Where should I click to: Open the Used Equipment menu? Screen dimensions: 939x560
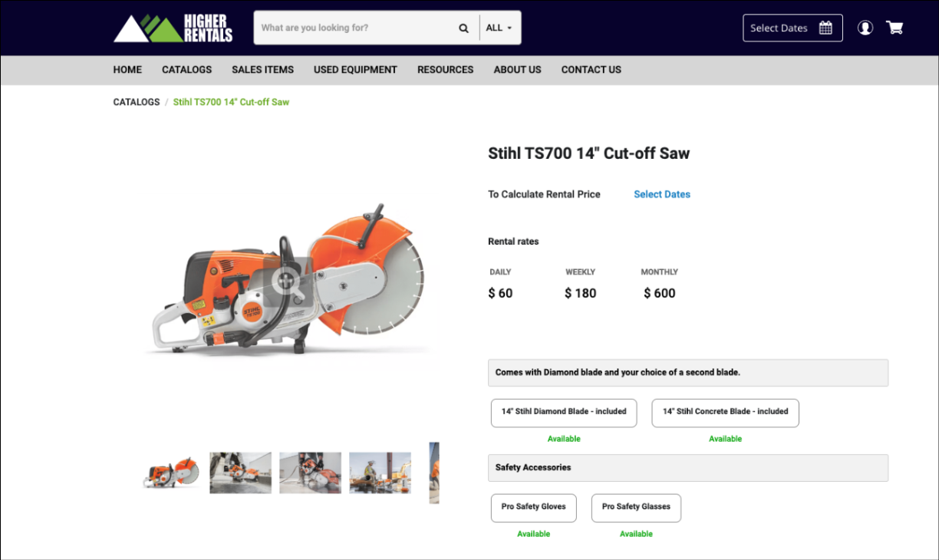[x=355, y=70]
